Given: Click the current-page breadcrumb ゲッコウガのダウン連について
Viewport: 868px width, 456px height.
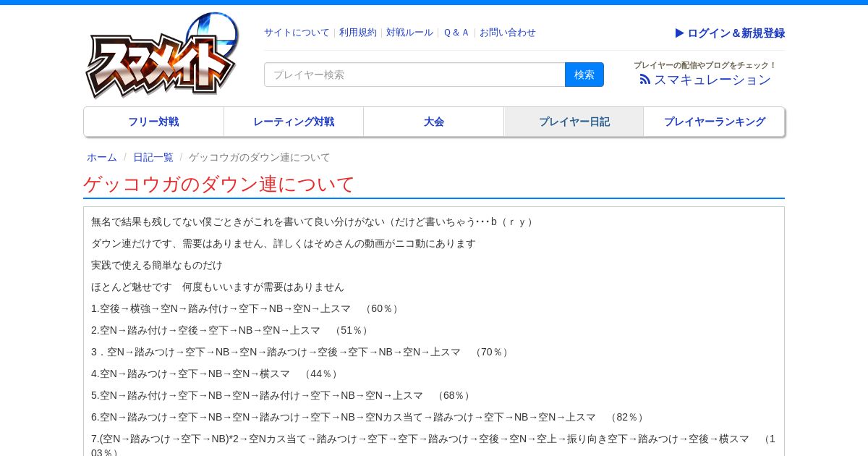Looking at the screenshot, I should (260, 157).
